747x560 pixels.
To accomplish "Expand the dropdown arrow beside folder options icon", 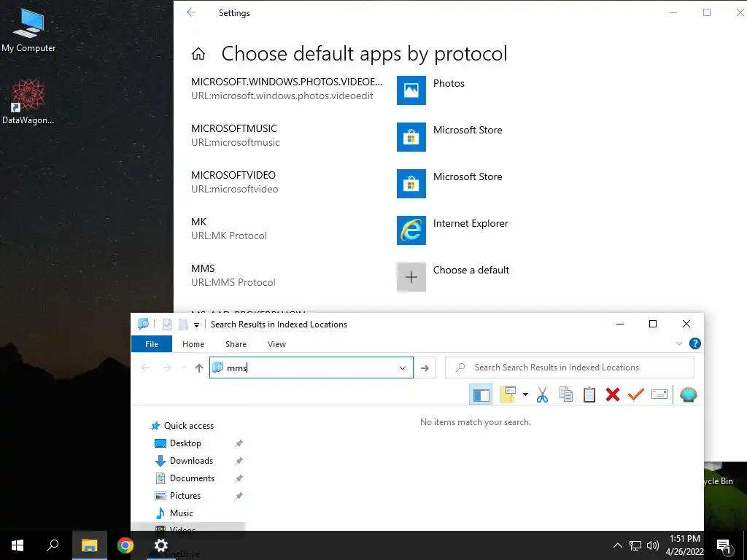I will pyautogui.click(x=525, y=394).
